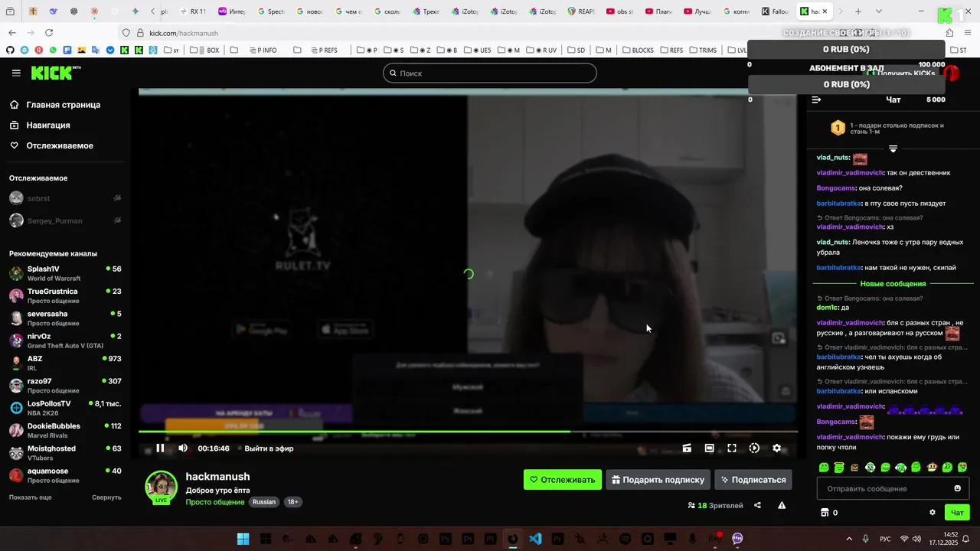Open the chat shop icon

point(825,513)
